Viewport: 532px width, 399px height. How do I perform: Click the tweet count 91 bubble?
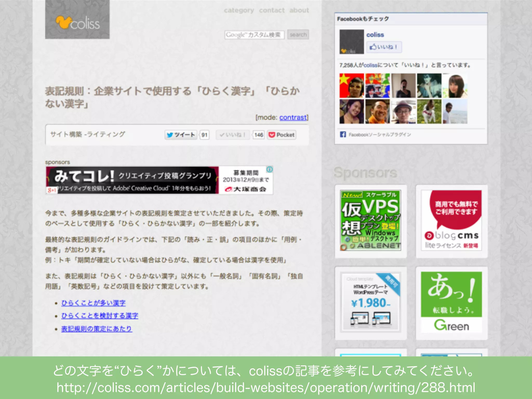pos(204,135)
